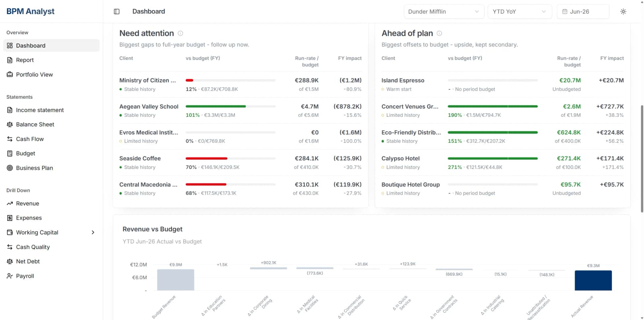644x320 pixels.
Task: Select the Ministry of Citizen client row
Action: tap(241, 85)
